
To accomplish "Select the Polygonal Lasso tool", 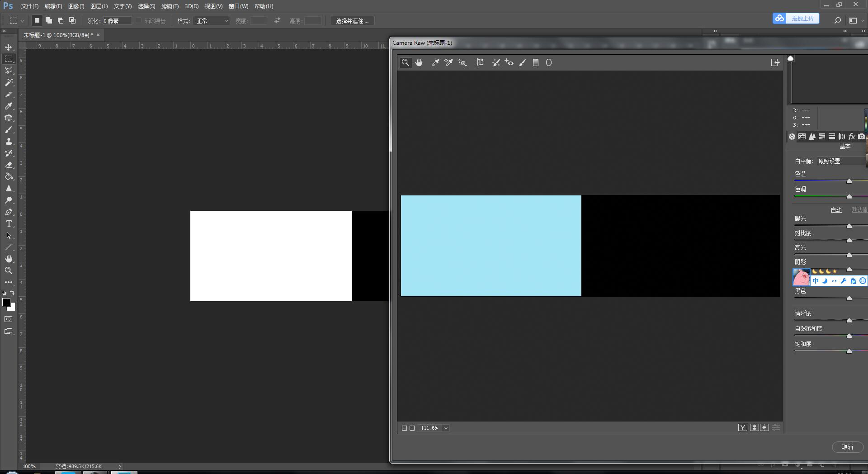I will click(9, 71).
